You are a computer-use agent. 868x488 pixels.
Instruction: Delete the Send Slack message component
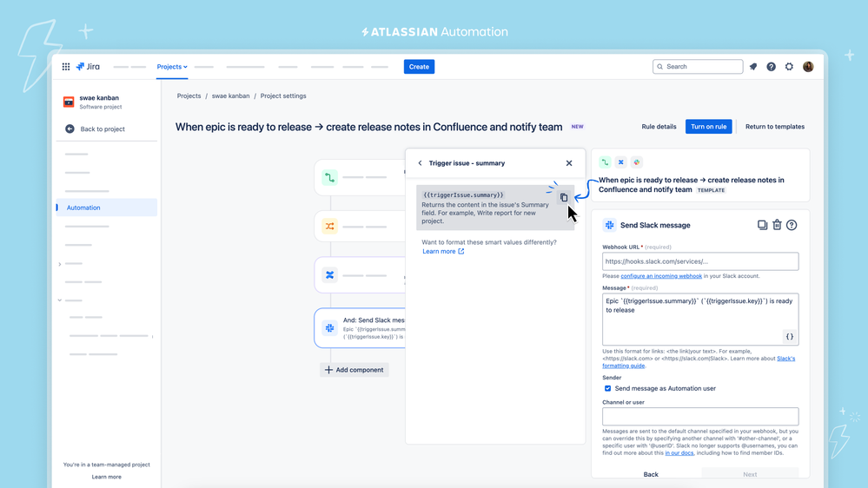pos(778,225)
